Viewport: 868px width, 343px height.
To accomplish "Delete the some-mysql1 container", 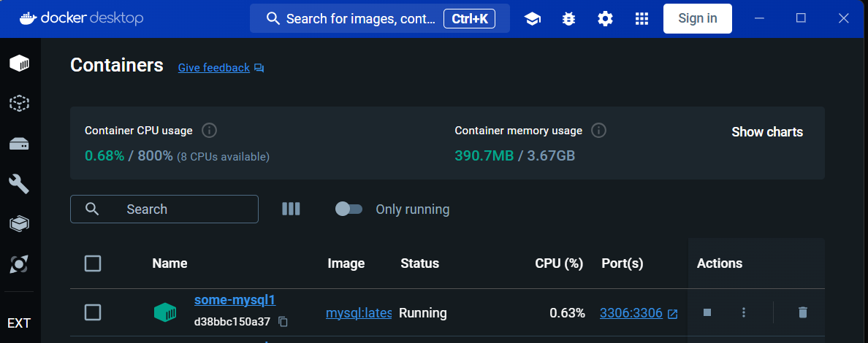I will click(x=803, y=312).
